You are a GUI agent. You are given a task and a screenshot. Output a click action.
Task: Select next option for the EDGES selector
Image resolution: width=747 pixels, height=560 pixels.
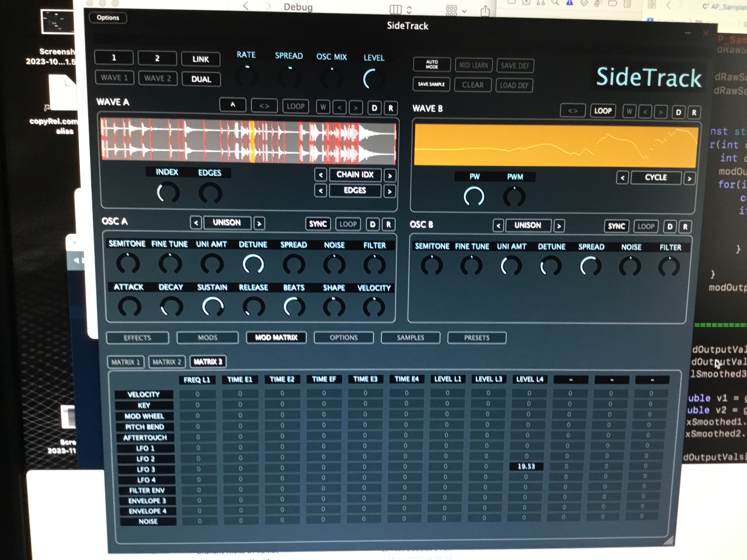pyautogui.click(x=389, y=192)
